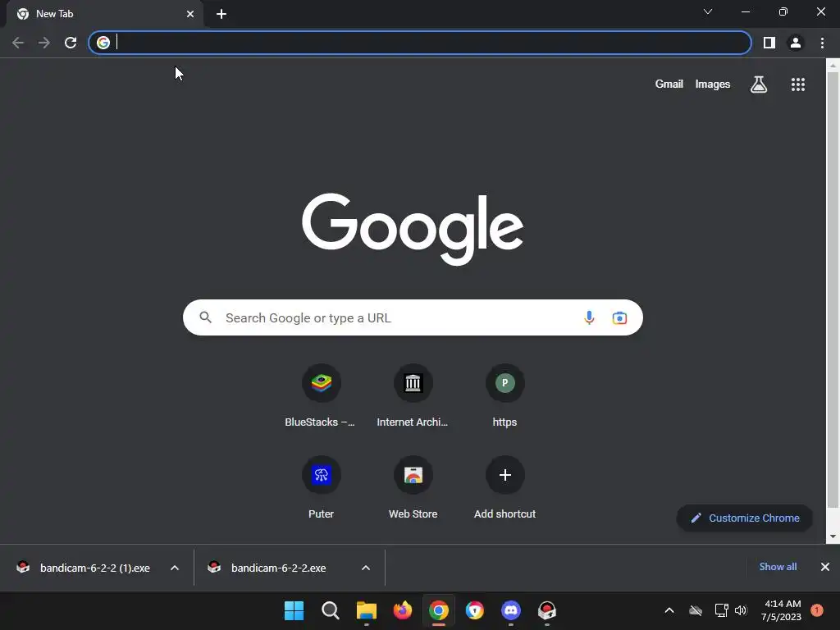
Task: Open the tab search dropdown chevron
Action: click(x=708, y=11)
